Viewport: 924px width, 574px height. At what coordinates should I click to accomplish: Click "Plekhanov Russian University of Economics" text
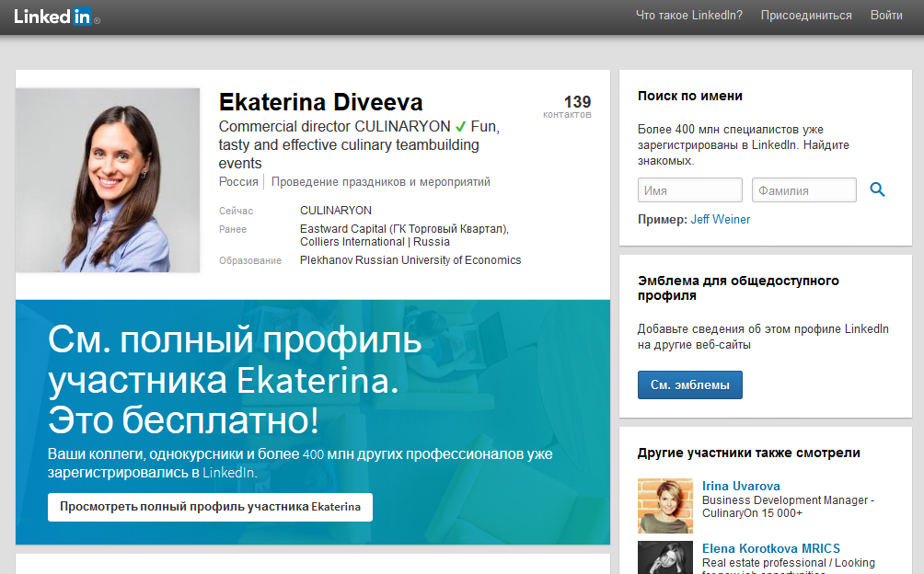pos(410,260)
